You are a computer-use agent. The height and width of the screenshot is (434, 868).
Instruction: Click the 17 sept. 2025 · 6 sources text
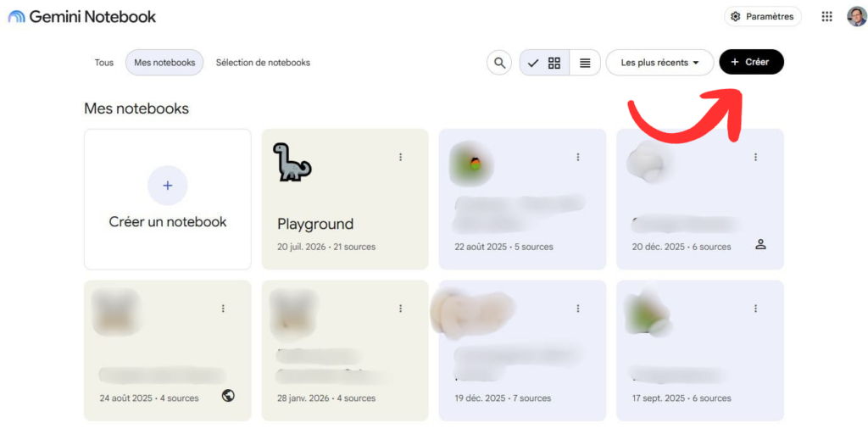[682, 398]
